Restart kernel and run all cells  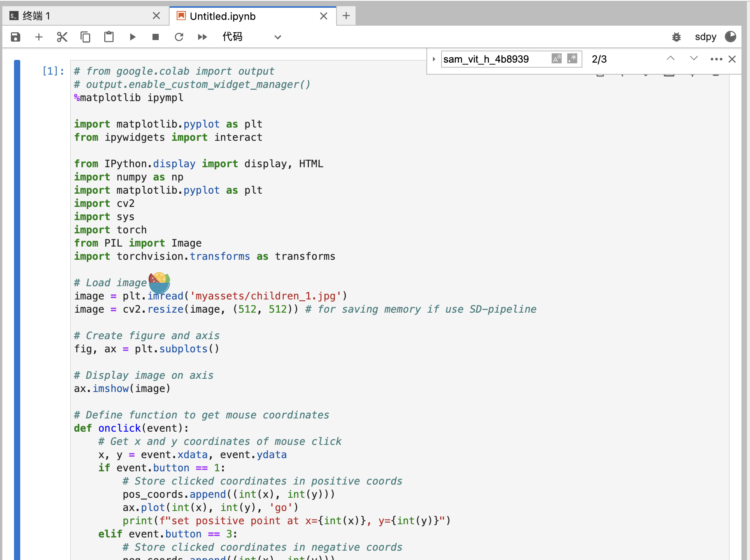point(202,37)
